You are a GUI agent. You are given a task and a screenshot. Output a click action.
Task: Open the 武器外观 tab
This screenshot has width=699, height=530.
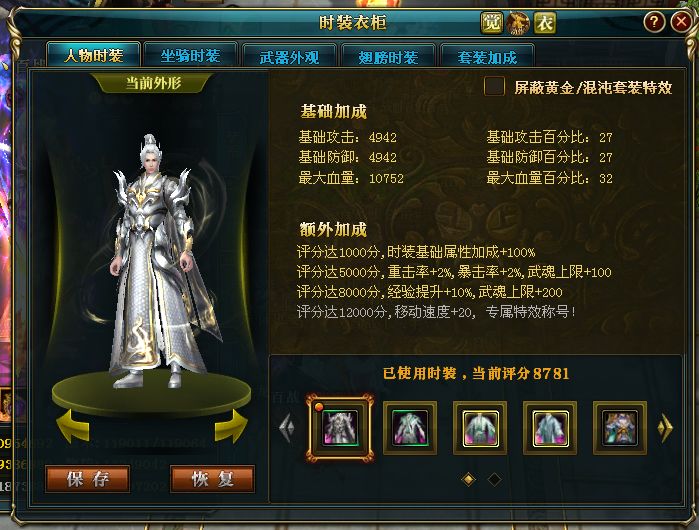point(289,57)
